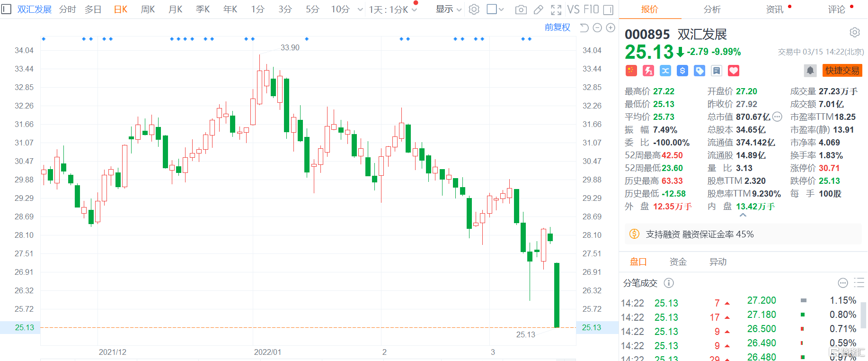
Task: Open the tick trades list view icon
Action: [x=859, y=283]
